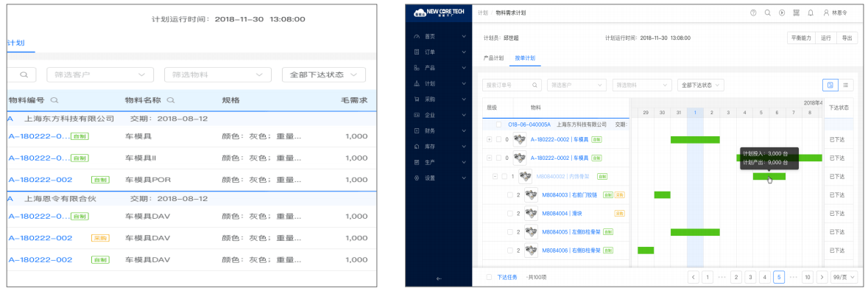The height and width of the screenshot is (291, 868).
Task: Expand the 订单 sidebar chevron
Action: tap(464, 52)
